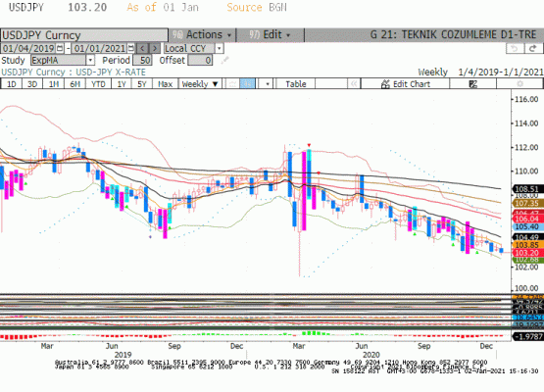Viewport: 544px width, 392px height.
Task: Click the 104.49 black price label
Action: tap(527, 237)
